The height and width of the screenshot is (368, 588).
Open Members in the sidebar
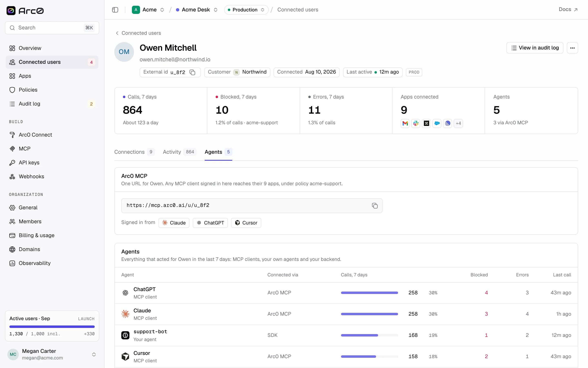click(52, 221)
